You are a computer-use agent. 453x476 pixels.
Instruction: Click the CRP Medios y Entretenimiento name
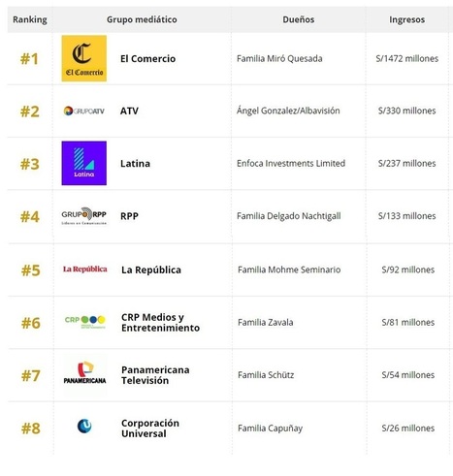pos(160,322)
